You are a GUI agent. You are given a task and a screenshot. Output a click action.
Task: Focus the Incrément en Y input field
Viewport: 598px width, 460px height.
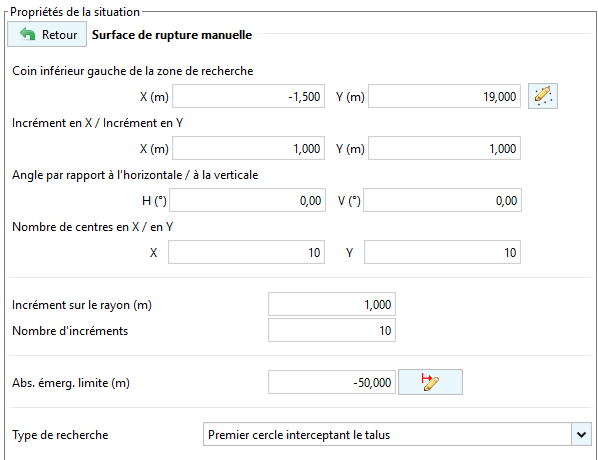pyautogui.click(x=444, y=148)
